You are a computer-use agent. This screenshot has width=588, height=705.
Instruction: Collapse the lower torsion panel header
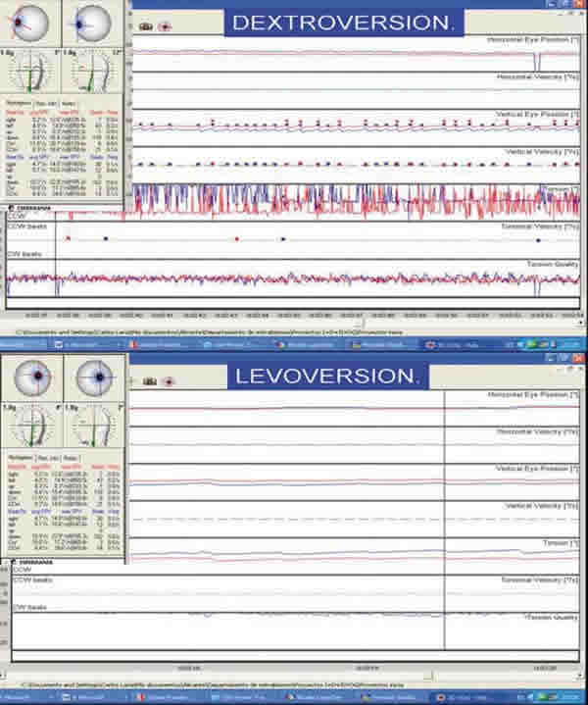pos(12,563)
